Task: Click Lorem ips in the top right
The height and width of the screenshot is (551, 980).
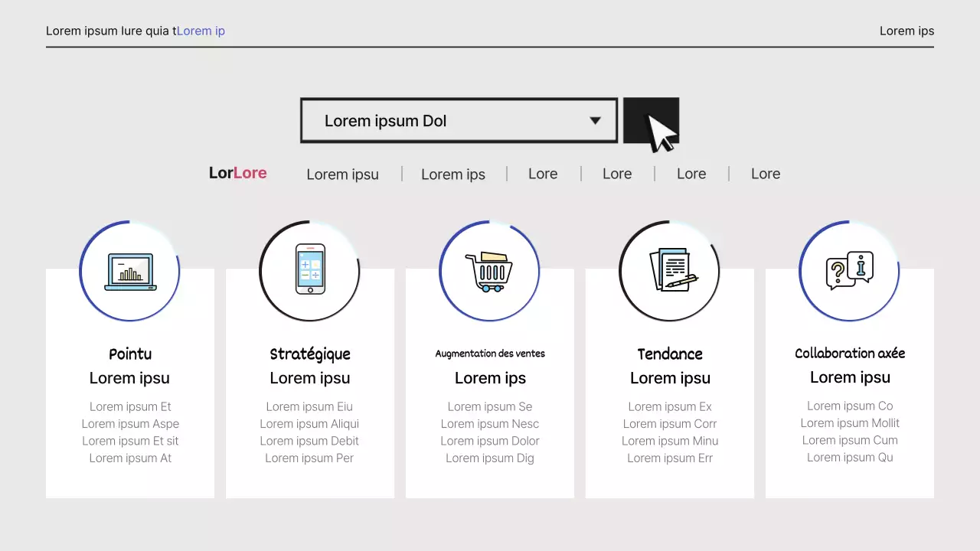Action: (906, 31)
